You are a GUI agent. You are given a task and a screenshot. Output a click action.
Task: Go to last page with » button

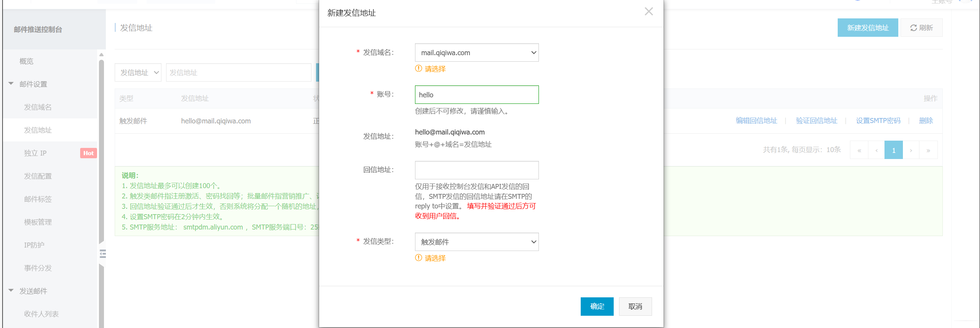pyautogui.click(x=928, y=150)
